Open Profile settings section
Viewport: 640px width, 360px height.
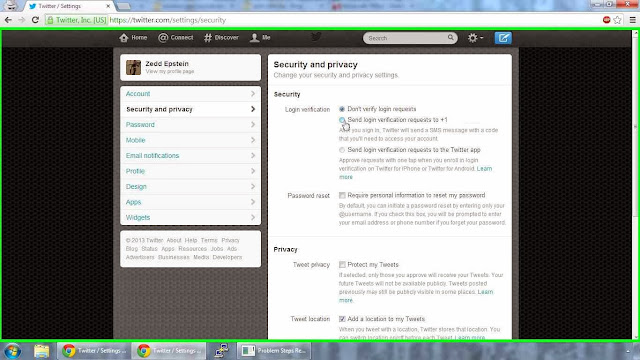[191, 171]
